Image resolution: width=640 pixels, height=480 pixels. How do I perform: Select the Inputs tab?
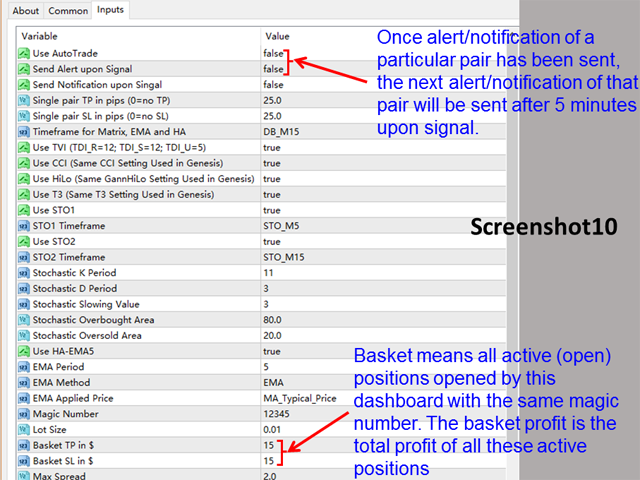point(110,10)
